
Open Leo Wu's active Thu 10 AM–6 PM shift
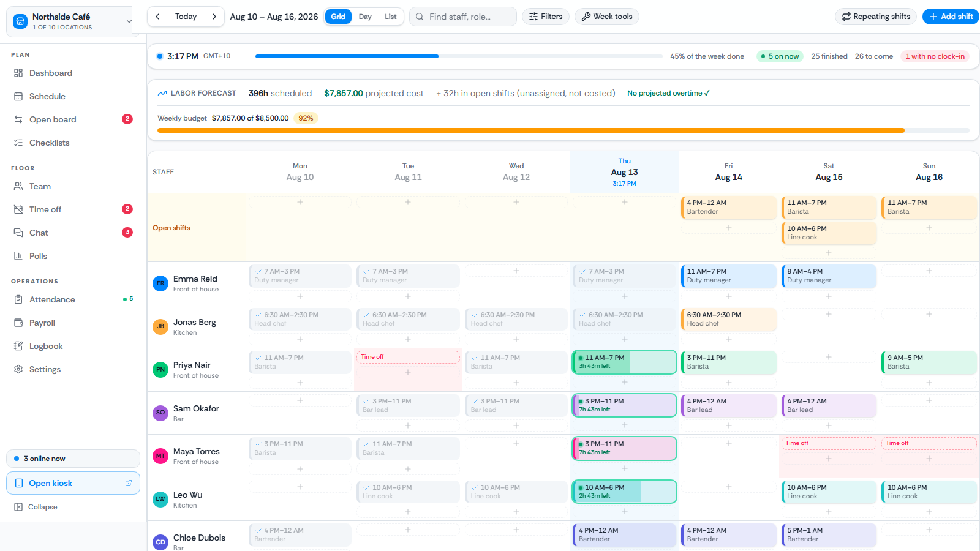point(624,492)
